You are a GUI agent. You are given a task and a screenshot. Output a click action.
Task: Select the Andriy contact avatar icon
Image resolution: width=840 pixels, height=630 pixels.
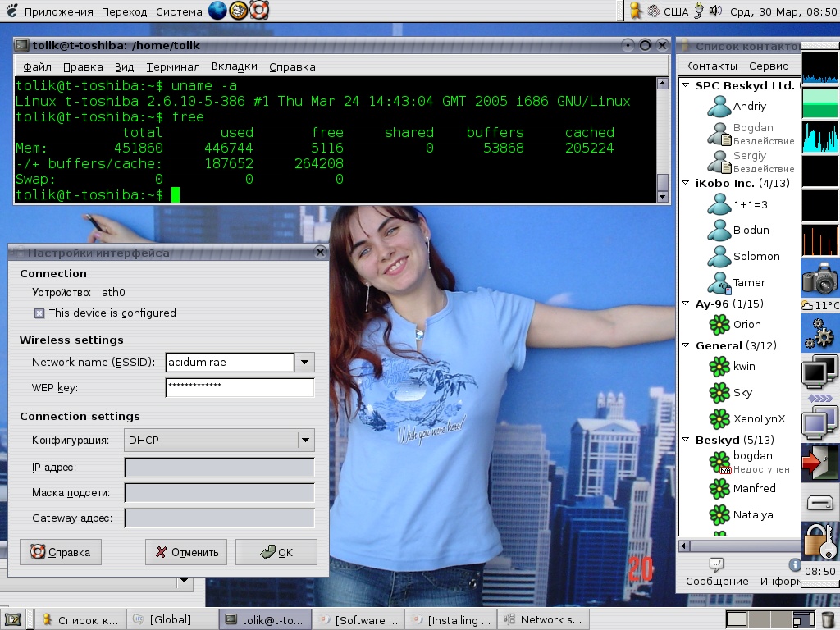[x=719, y=106]
